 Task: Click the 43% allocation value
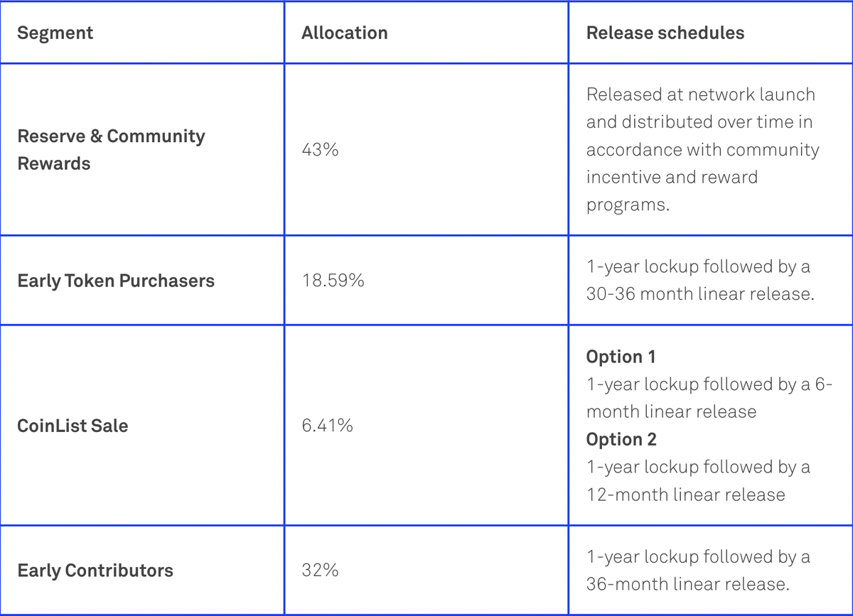(x=320, y=150)
